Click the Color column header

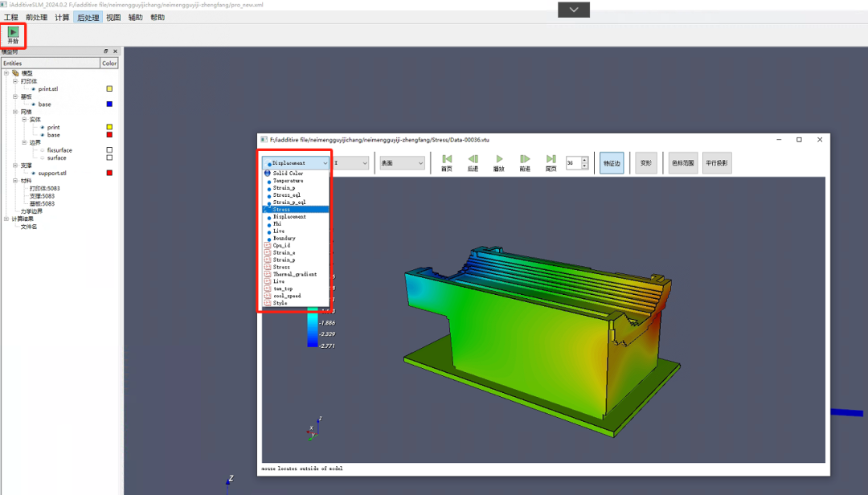(x=109, y=63)
